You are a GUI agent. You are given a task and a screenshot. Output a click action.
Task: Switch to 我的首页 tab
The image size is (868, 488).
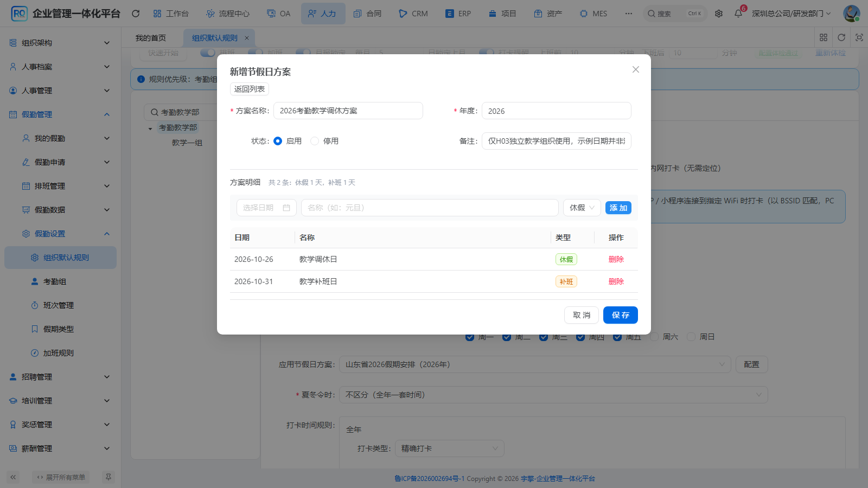click(x=151, y=38)
